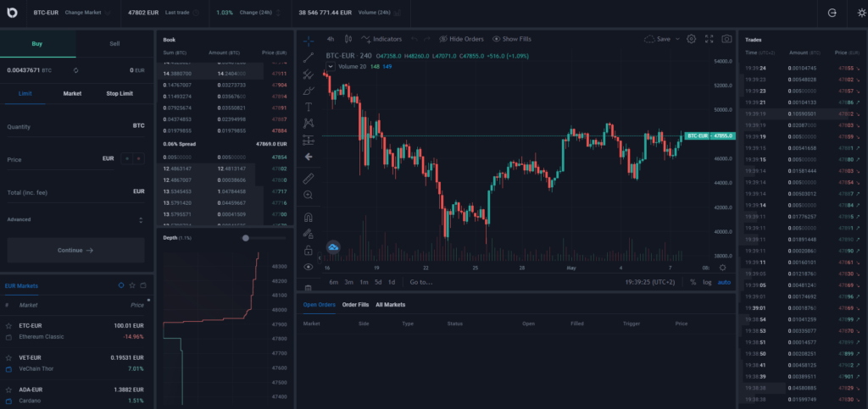Select the trend line drawing tool
The width and height of the screenshot is (868, 409).
[308, 57]
